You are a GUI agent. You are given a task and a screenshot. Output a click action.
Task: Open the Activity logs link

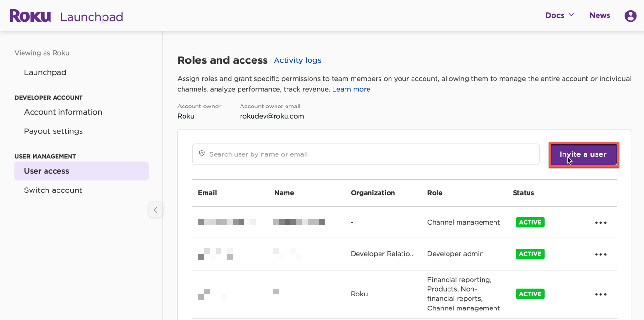(x=297, y=60)
